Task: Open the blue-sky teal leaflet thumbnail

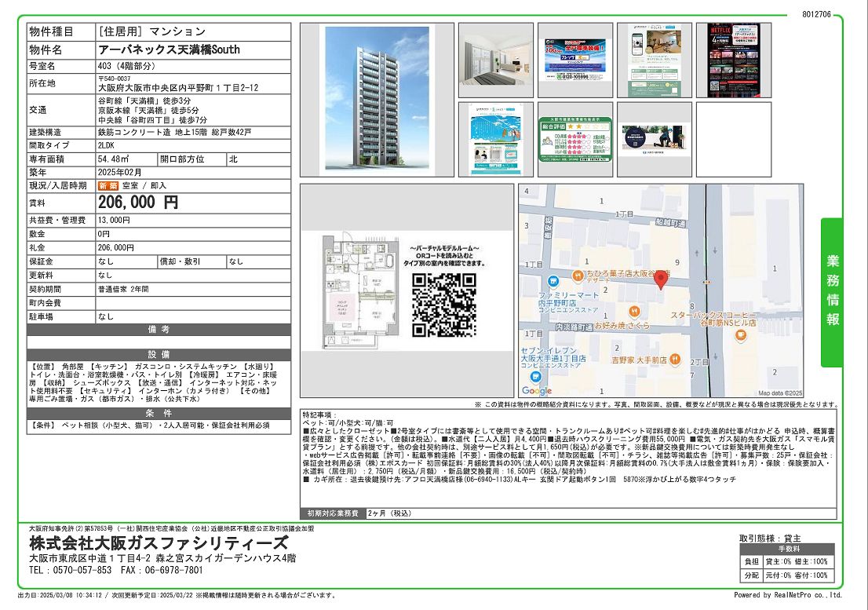Action: pos(496,139)
